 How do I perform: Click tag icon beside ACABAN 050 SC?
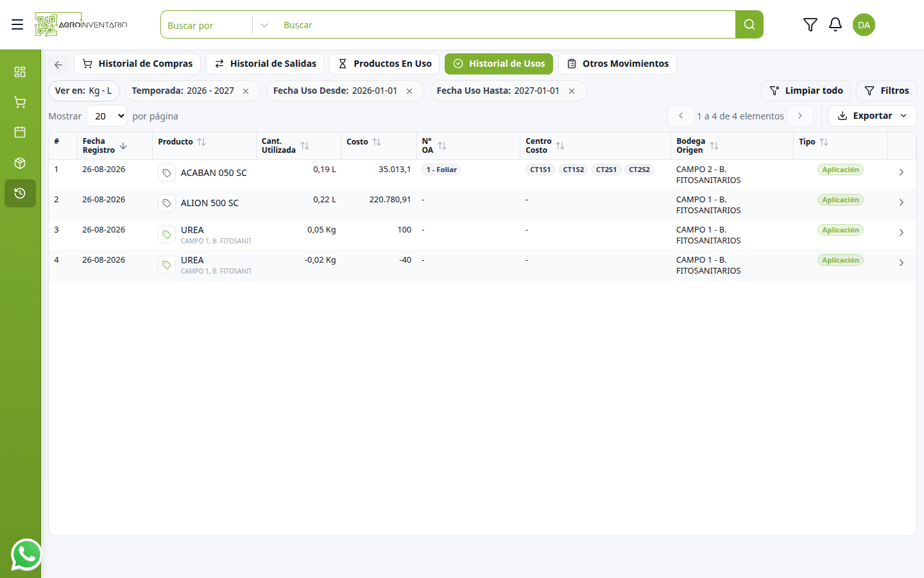[x=167, y=173]
